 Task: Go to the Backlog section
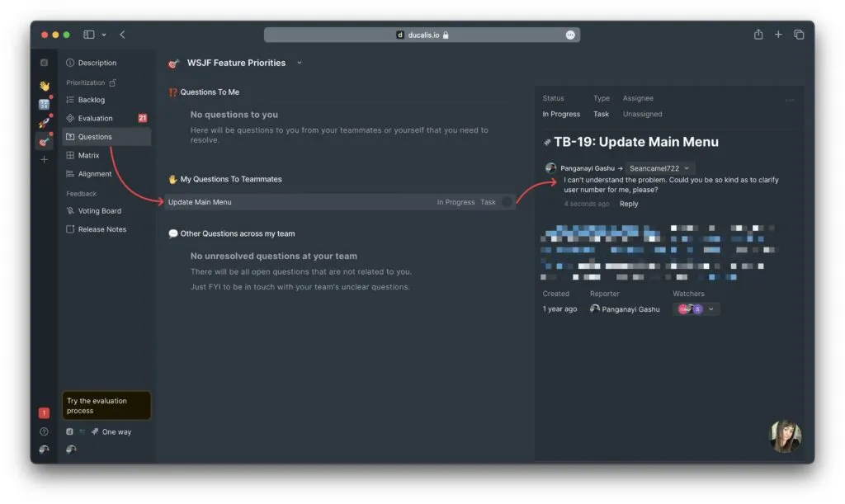[x=91, y=100]
